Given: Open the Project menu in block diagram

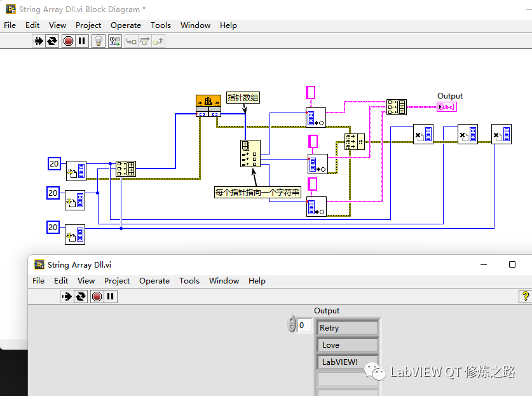Looking at the screenshot, I should click(88, 25).
